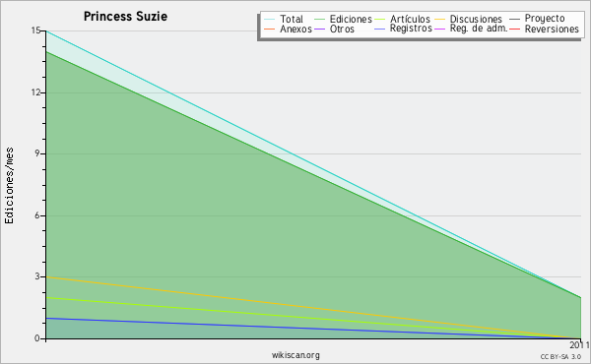Screen dimensions: 591x364
Task: Click the 'Princess Suzie' chart title
Action: [x=125, y=17]
